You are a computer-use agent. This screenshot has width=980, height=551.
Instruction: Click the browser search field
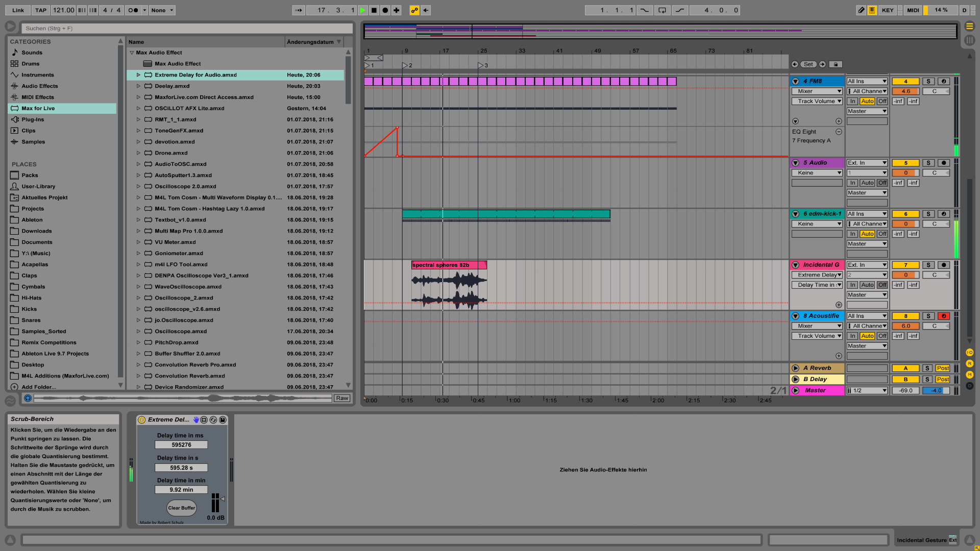[x=187, y=29]
